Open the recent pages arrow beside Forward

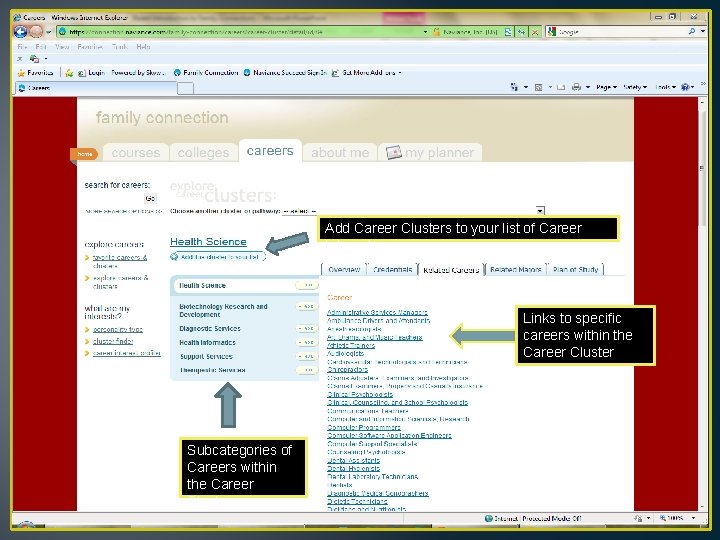[49, 32]
